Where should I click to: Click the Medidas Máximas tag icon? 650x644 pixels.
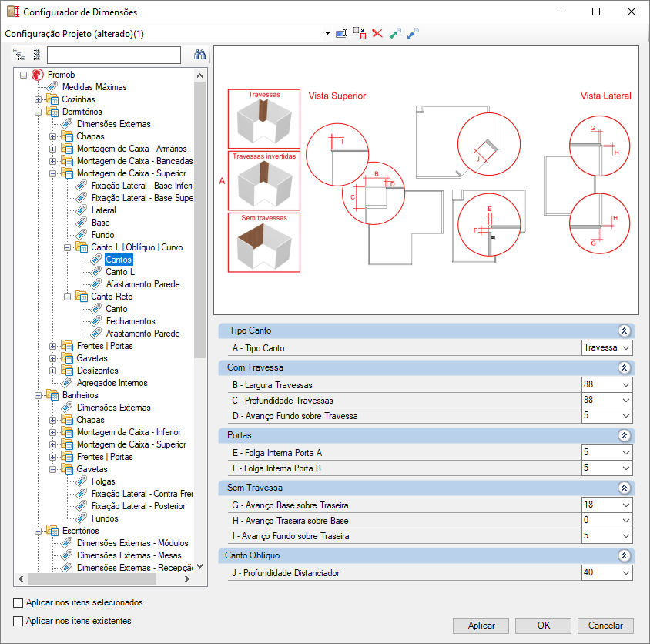(52, 87)
